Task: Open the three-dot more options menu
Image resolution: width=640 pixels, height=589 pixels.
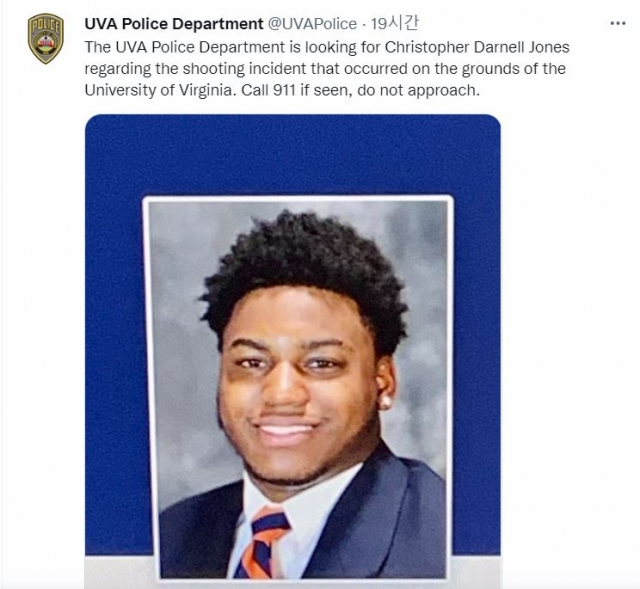Action: [618, 24]
